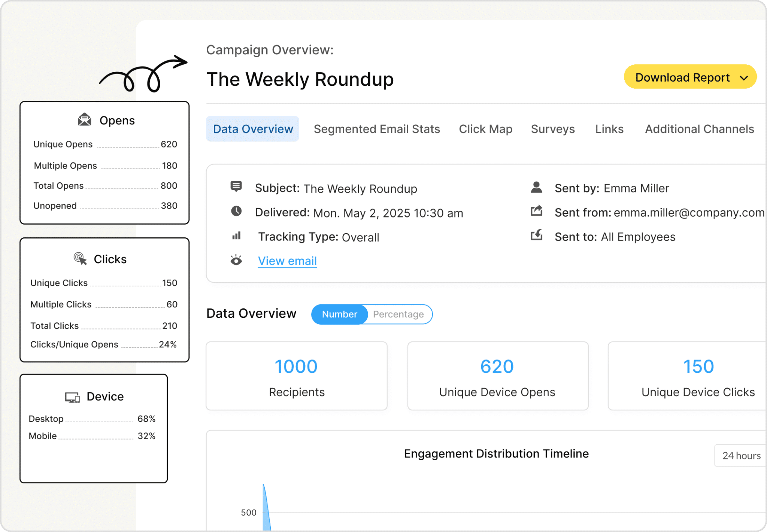
Task: Switch data view to Number
Action: pos(339,314)
